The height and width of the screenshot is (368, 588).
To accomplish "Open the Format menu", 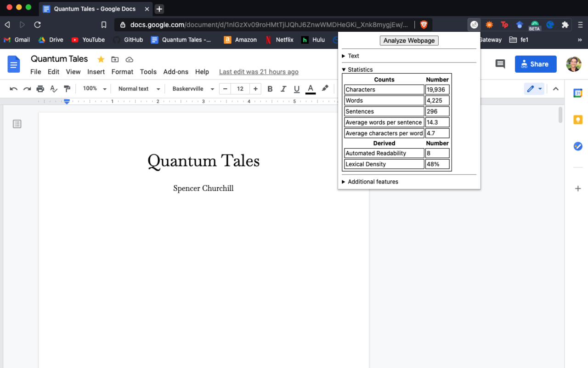I will (122, 72).
